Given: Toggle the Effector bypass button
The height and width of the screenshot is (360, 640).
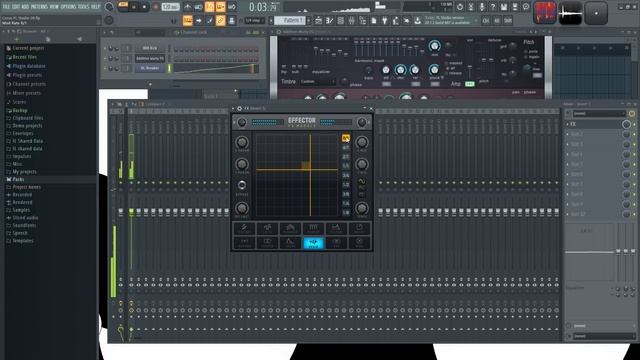Looking at the screenshot, I should [x=242, y=185].
